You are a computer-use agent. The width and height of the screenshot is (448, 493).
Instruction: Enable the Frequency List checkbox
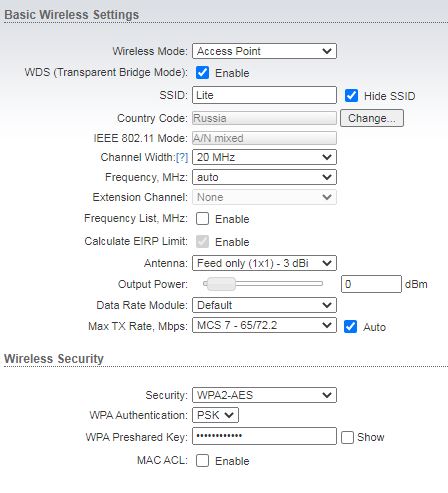tap(202, 219)
